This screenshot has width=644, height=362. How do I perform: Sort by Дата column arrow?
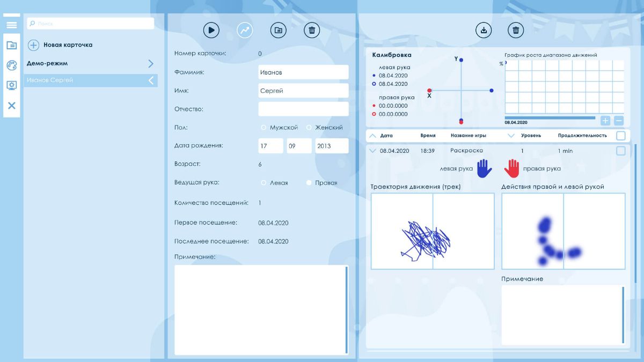pyautogui.click(x=373, y=136)
